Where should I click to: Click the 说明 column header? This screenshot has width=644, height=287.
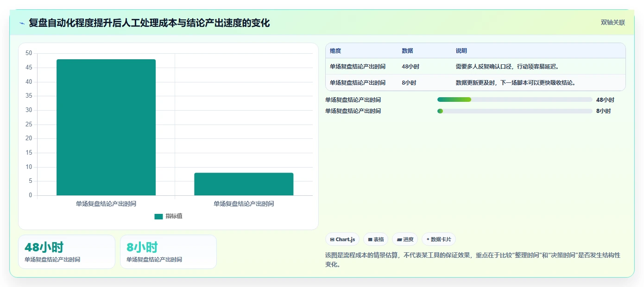click(461, 51)
